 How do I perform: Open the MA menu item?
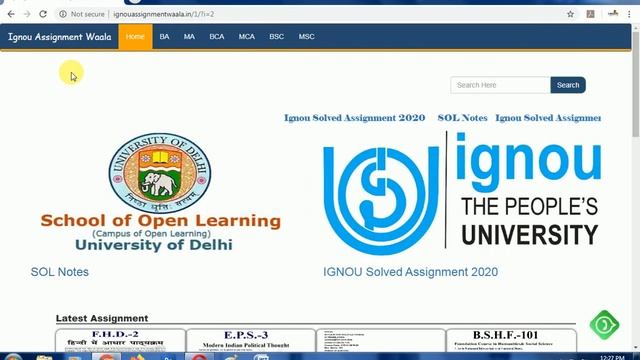click(189, 37)
